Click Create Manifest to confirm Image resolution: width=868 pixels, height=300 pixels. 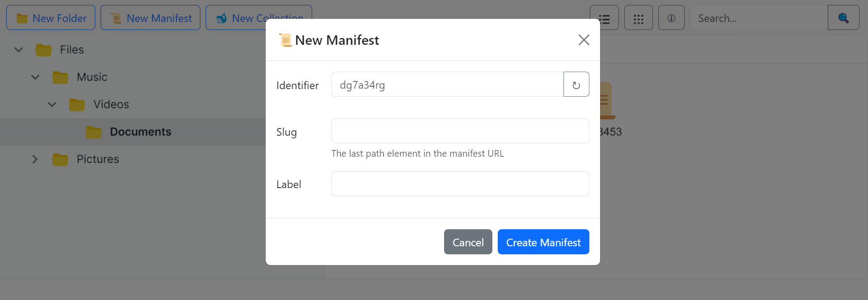click(543, 242)
